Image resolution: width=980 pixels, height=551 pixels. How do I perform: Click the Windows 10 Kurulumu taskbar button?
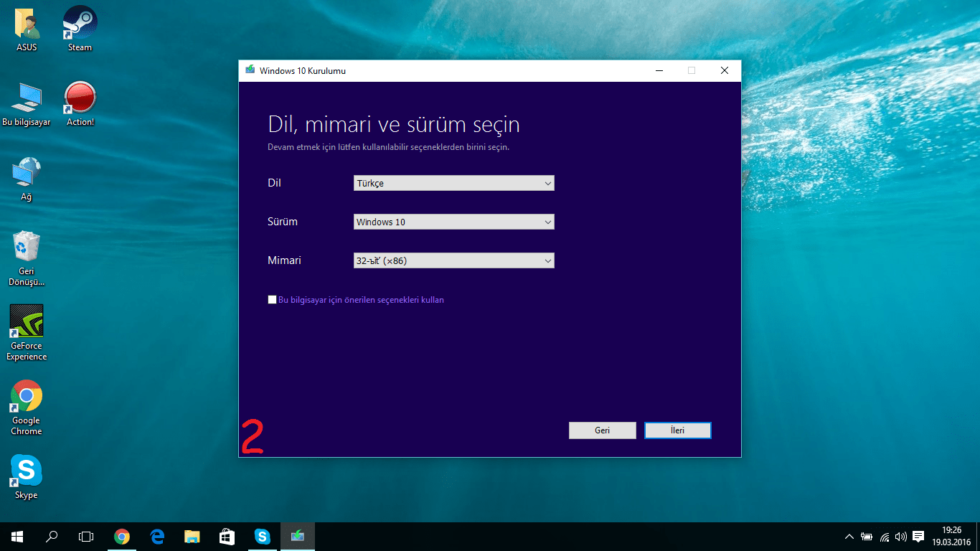pyautogui.click(x=297, y=537)
